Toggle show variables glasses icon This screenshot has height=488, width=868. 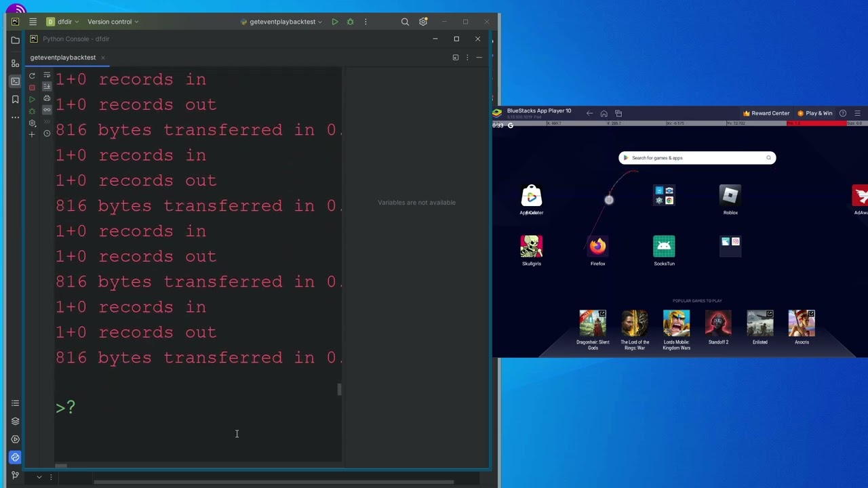tap(47, 110)
